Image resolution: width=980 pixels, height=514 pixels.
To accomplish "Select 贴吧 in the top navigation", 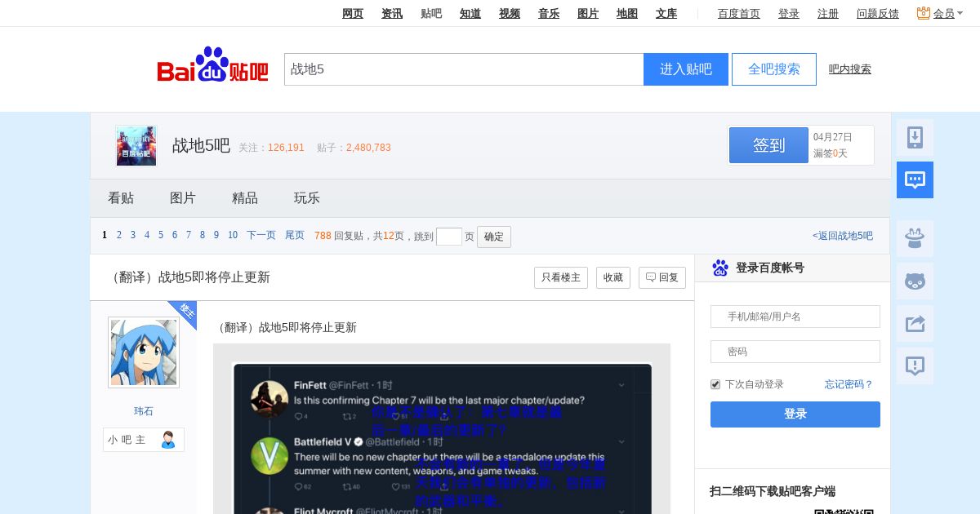I will [431, 13].
